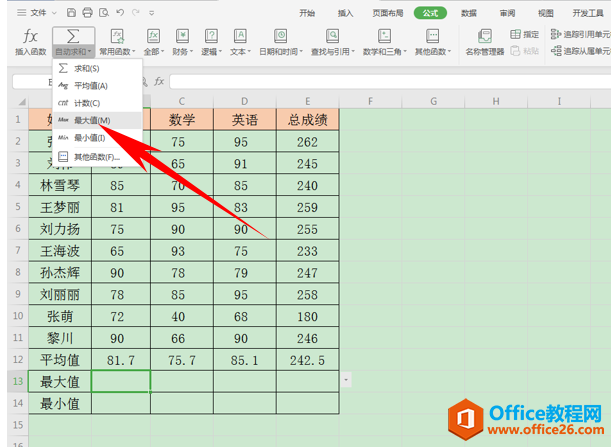This screenshot has height=447, width=611.
Task: Switch to the Review (审阅) tab
Action: (x=507, y=13)
